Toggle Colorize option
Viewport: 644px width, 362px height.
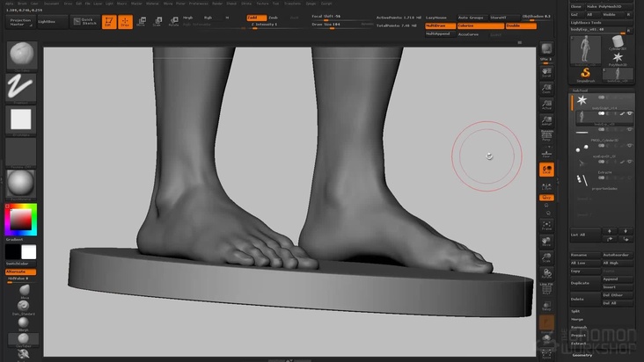[480, 25]
